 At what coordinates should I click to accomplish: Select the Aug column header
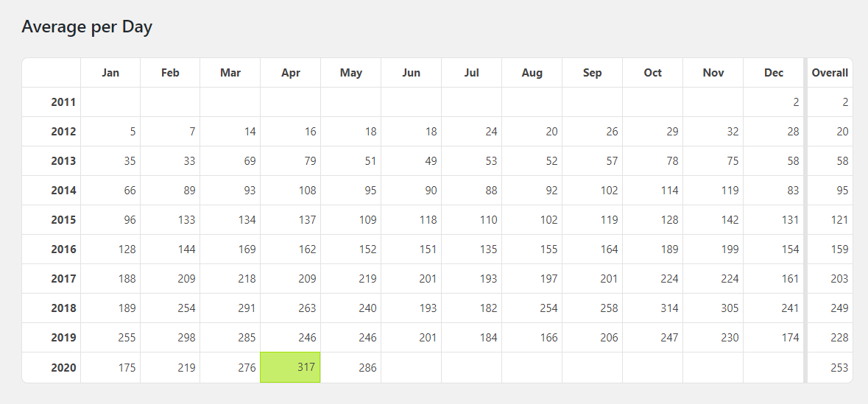(x=532, y=73)
